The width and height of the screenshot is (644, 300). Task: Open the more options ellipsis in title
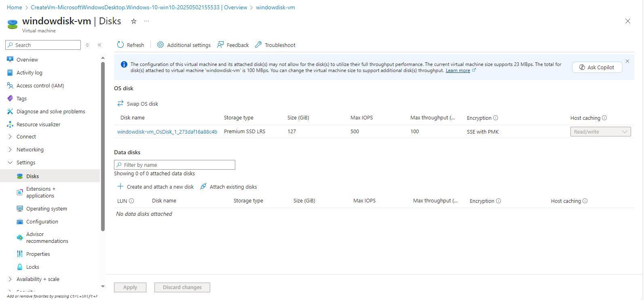[147, 21]
